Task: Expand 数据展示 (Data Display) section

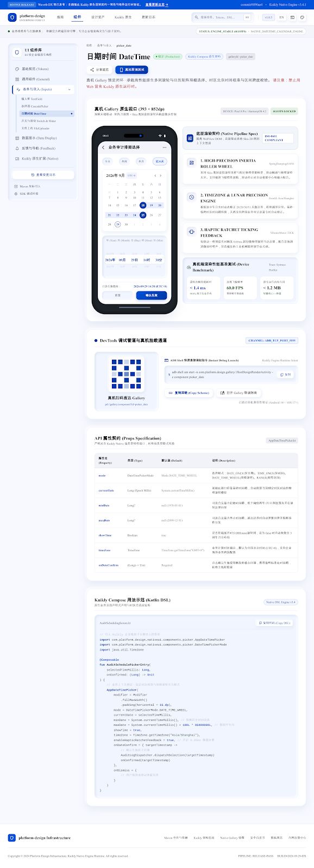Action: point(43,138)
